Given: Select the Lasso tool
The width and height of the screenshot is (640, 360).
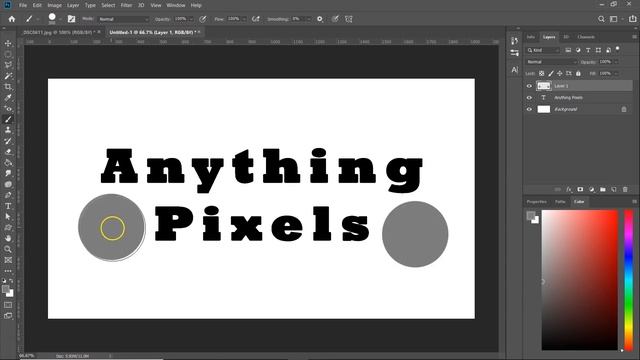Looking at the screenshot, I should pyautogui.click(x=8, y=65).
